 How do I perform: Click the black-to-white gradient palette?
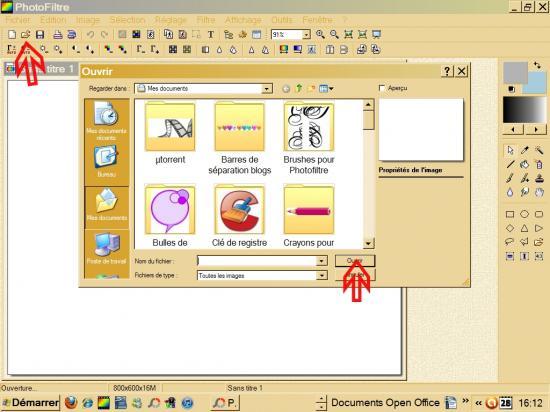click(525, 110)
